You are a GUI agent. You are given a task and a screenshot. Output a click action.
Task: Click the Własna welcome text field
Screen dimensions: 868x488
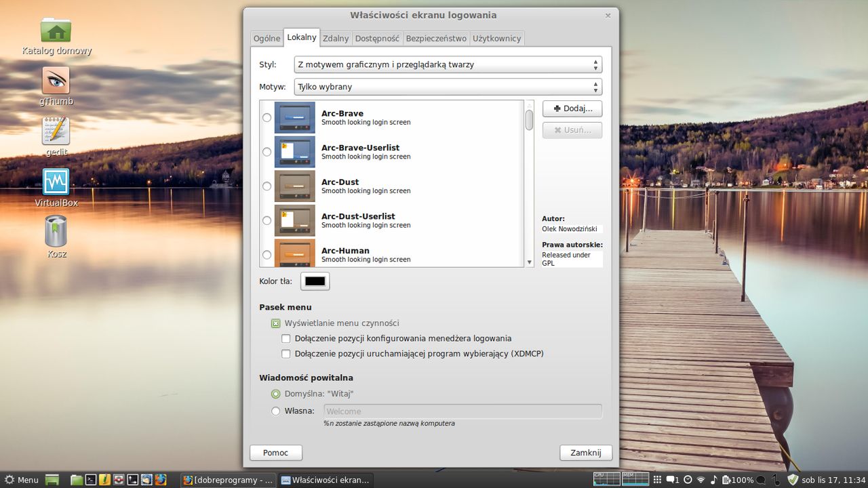coord(463,411)
